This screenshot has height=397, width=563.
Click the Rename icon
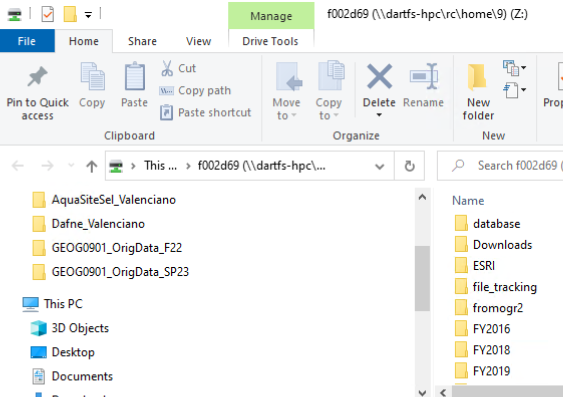point(424,76)
